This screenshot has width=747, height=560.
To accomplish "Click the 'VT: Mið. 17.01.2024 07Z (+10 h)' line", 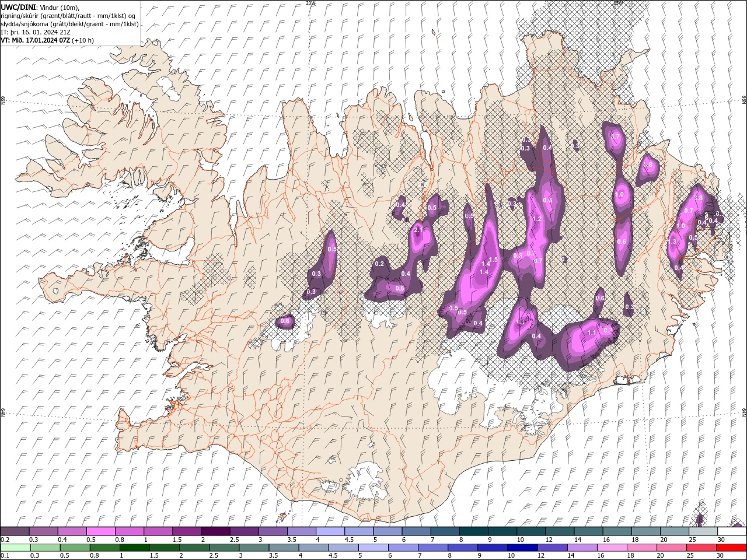I will [48, 40].
